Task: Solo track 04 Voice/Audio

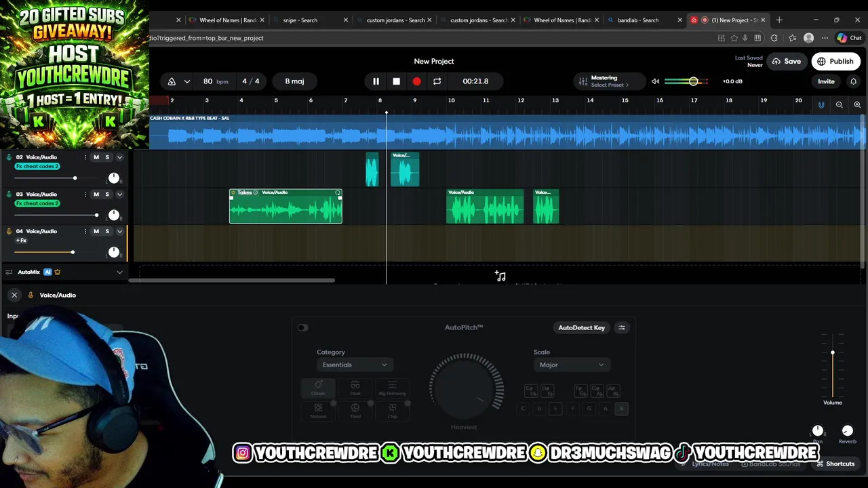Action: click(x=106, y=231)
